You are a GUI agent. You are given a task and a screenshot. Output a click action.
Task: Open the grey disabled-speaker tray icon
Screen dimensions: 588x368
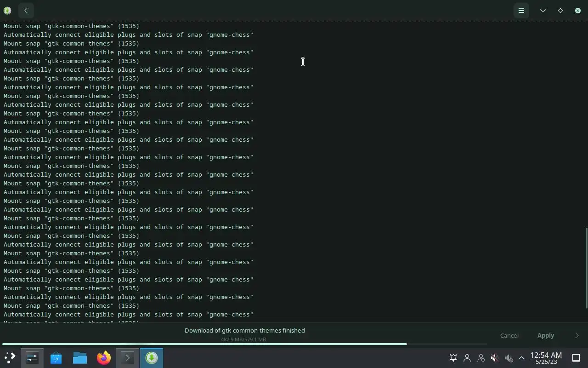(509, 358)
